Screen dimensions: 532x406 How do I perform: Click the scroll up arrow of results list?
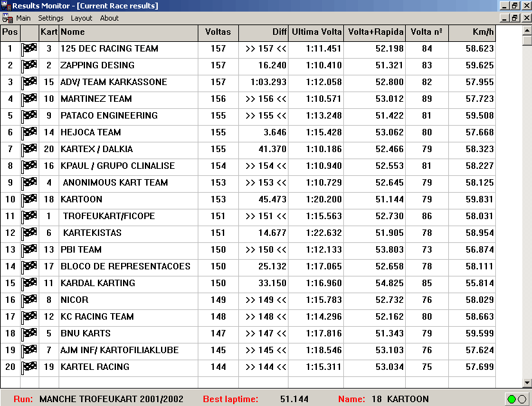(527, 31)
